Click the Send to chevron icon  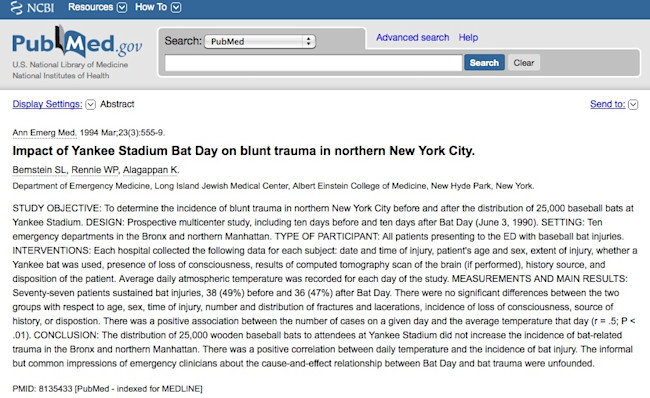click(633, 104)
